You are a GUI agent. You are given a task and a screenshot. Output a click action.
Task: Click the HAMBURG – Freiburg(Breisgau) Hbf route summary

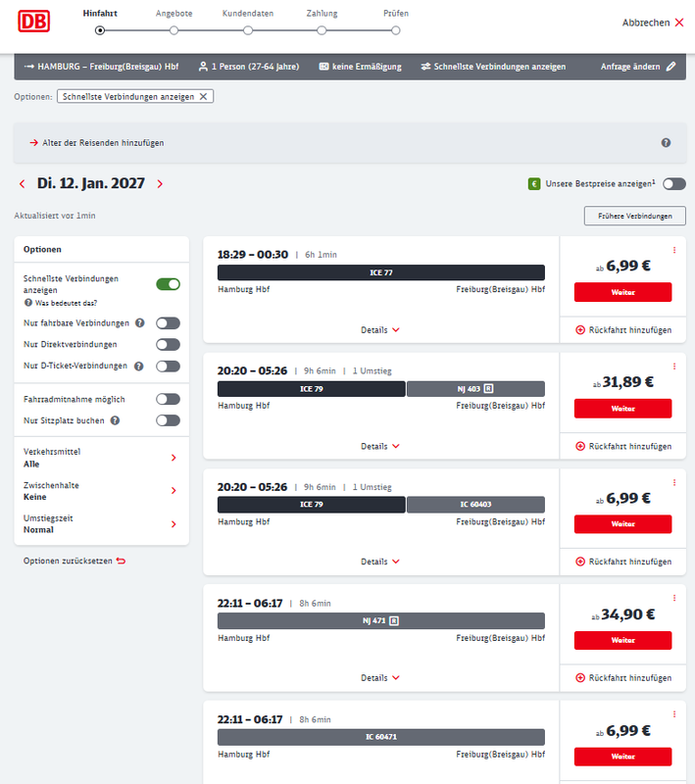(x=101, y=67)
